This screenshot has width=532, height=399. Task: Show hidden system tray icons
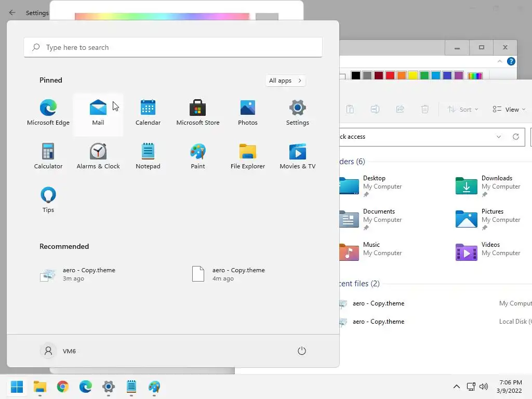(457, 387)
